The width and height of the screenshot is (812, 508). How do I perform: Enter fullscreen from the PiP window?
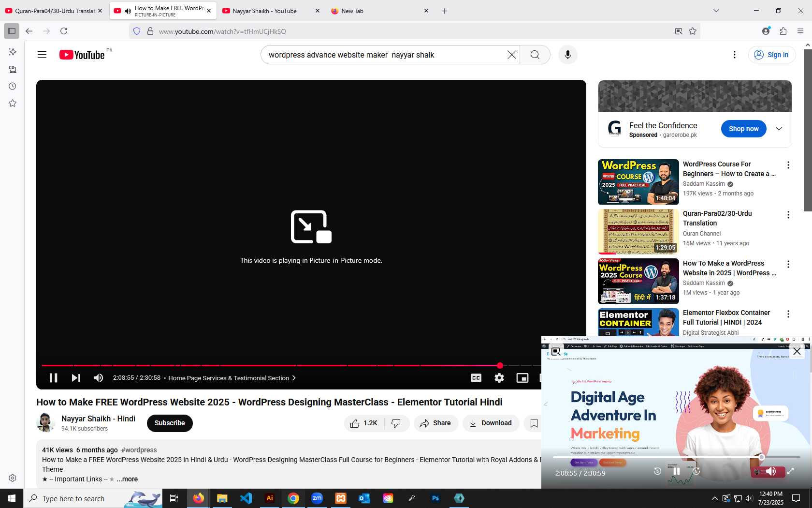click(x=791, y=471)
